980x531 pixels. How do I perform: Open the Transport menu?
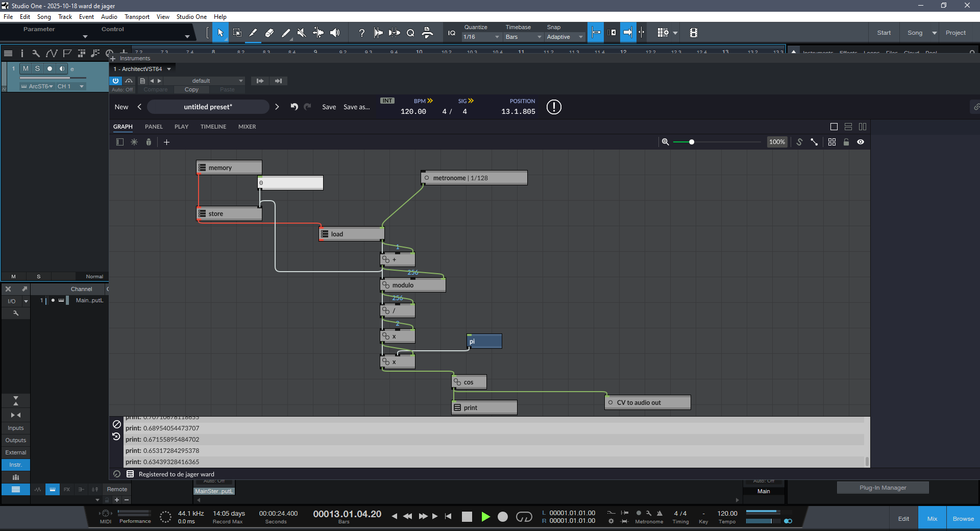pyautogui.click(x=137, y=17)
